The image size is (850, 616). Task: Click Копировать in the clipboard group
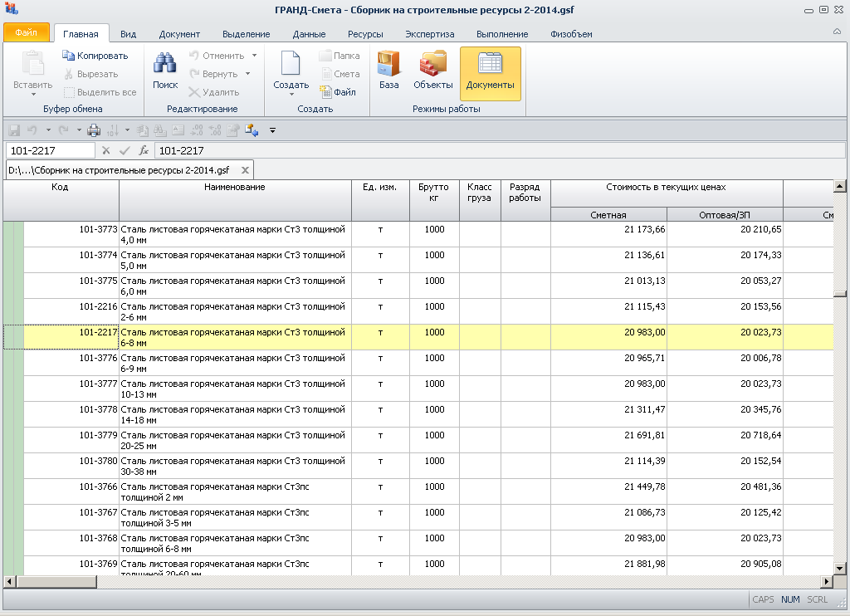coord(95,56)
